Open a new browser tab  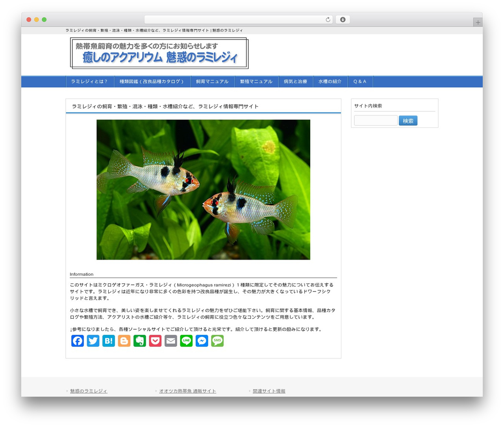[478, 22]
